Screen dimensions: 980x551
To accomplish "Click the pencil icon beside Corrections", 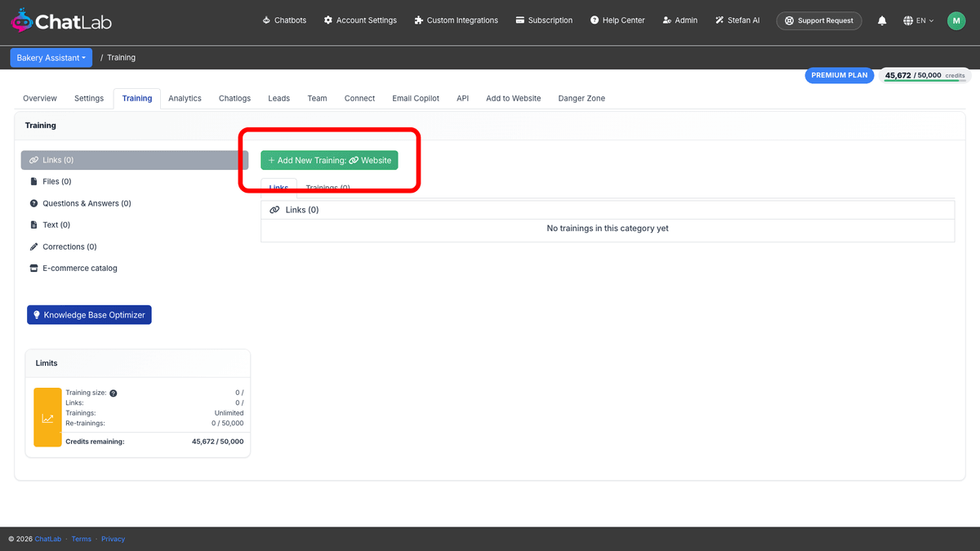I will point(33,247).
